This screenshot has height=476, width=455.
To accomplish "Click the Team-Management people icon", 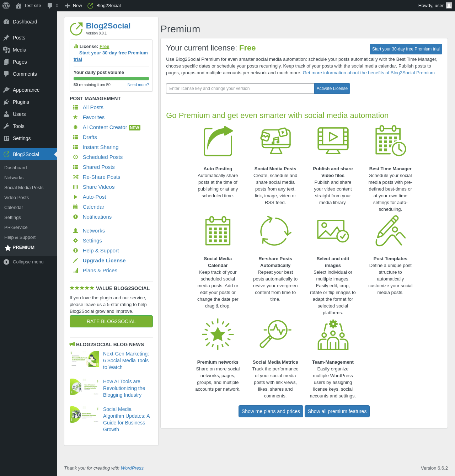I will (333, 335).
